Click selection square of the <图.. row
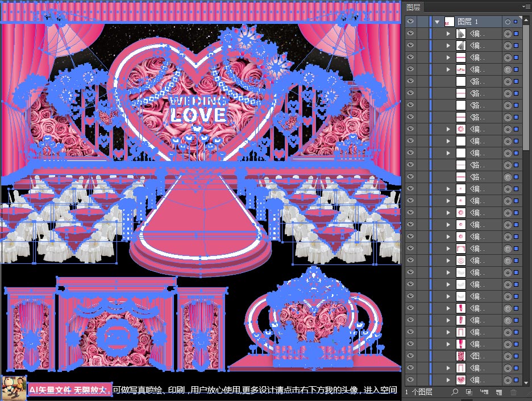Image resolution: width=532 pixels, height=401 pixels. click(x=516, y=356)
